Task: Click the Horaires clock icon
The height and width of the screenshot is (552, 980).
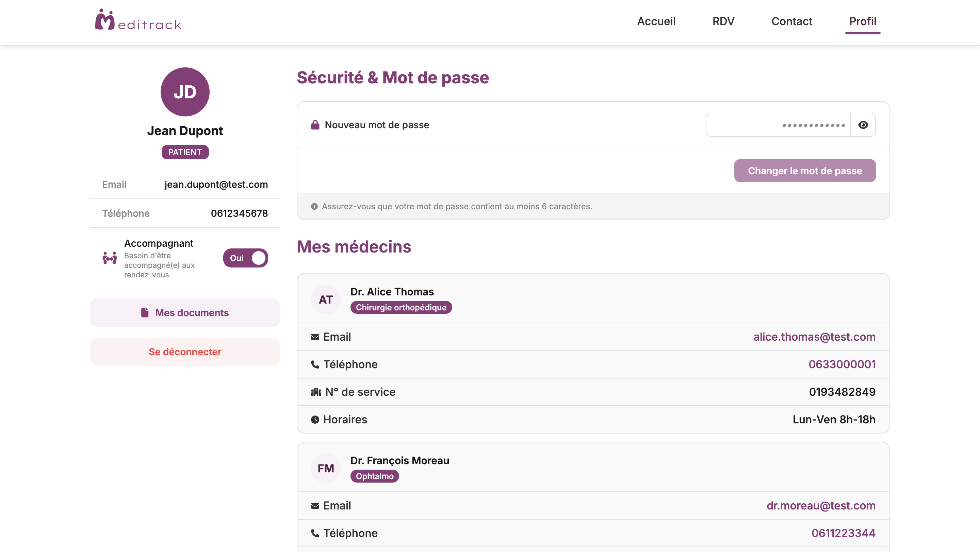Action: (x=315, y=419)
